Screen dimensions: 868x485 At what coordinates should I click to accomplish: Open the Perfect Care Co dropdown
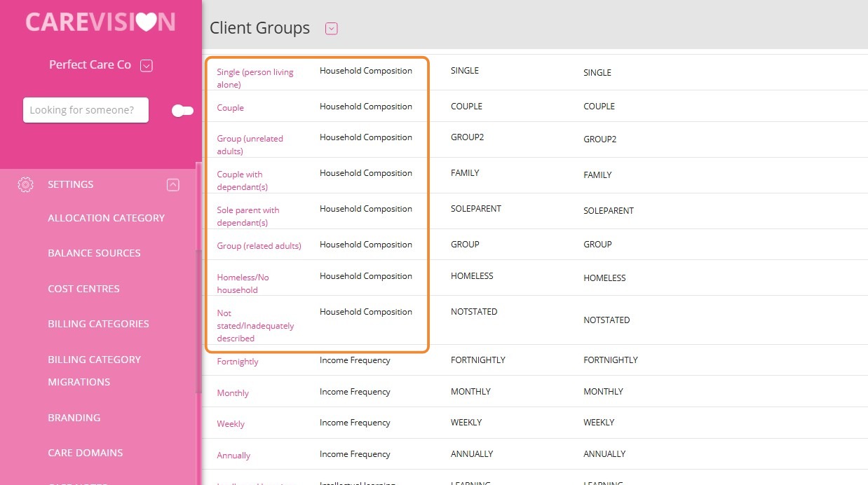tap(146, 65)
